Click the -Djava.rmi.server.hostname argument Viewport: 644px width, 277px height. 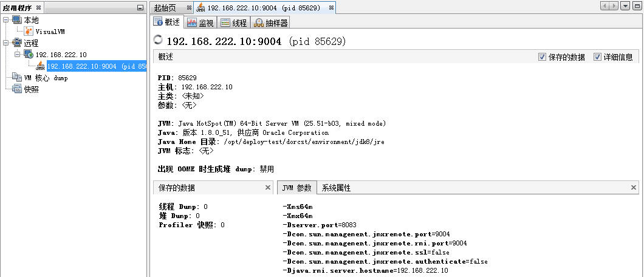pos(366,270)
